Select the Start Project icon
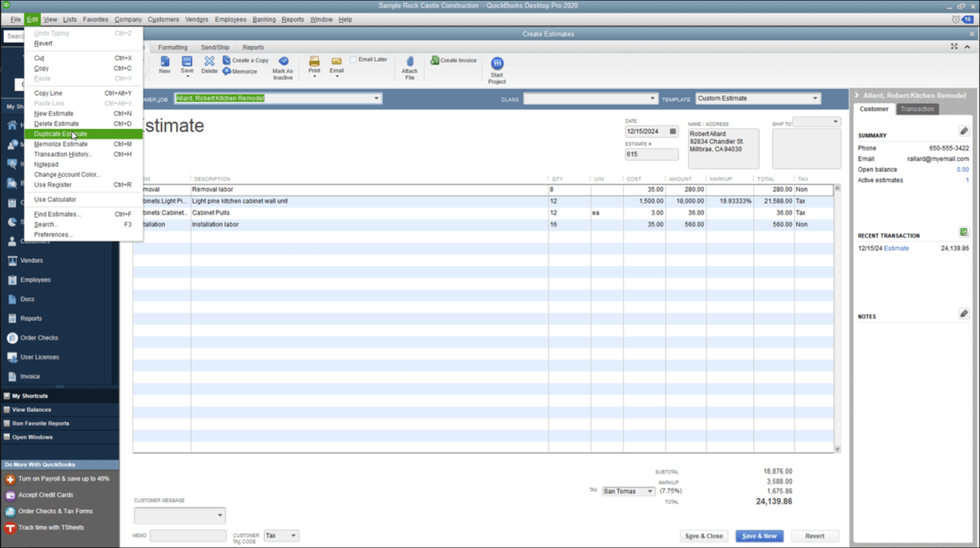 coord(496,67)
